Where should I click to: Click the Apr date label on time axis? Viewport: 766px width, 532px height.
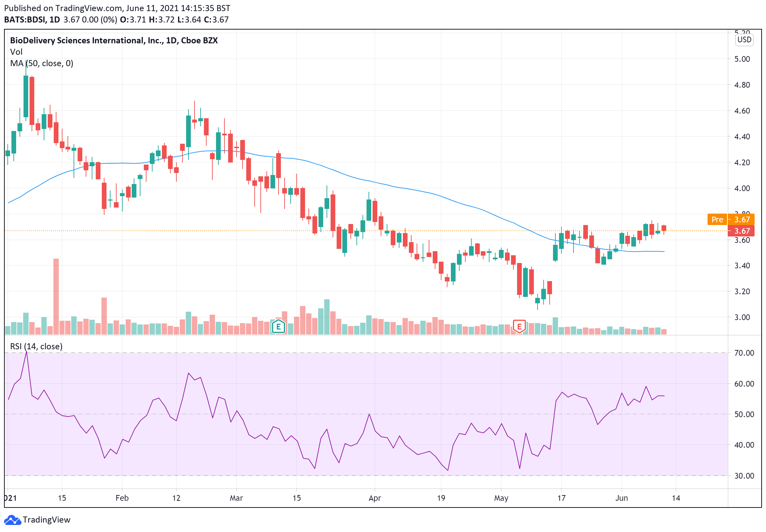click(375, 498)
